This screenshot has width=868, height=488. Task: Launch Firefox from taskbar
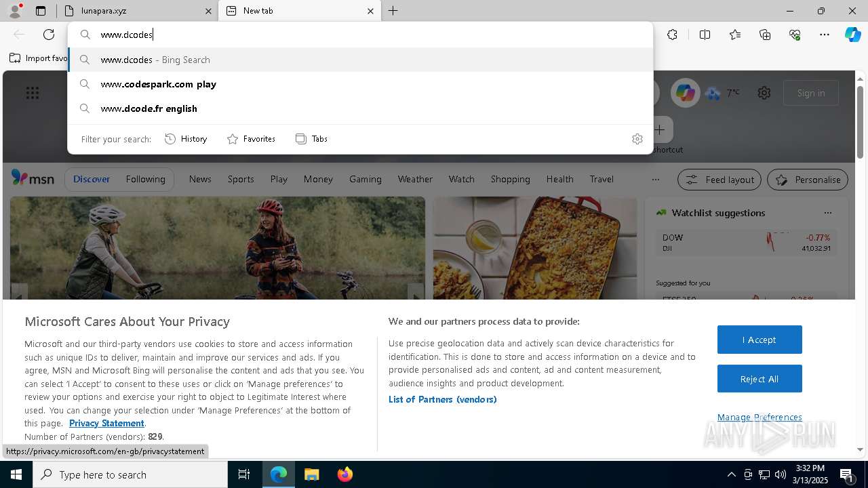tap(345, 474)
